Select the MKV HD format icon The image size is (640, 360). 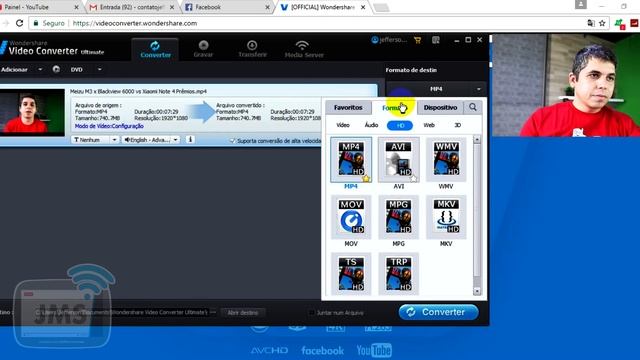point(446,217)
